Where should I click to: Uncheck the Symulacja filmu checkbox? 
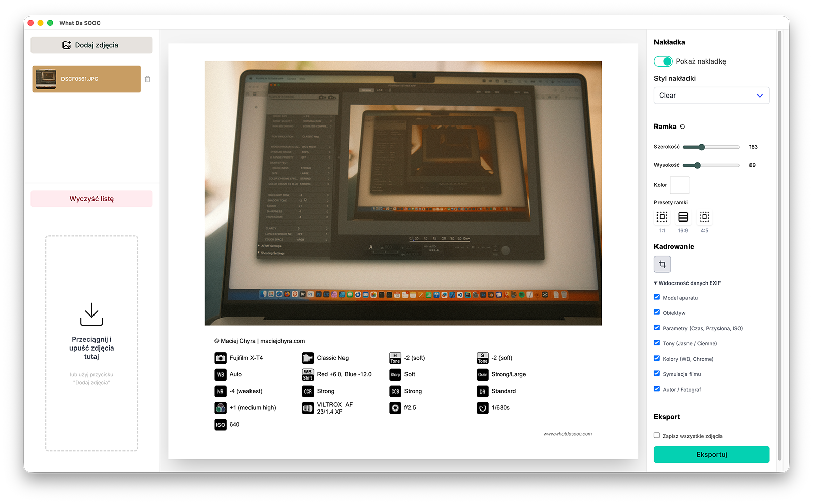tap(656, 373)
